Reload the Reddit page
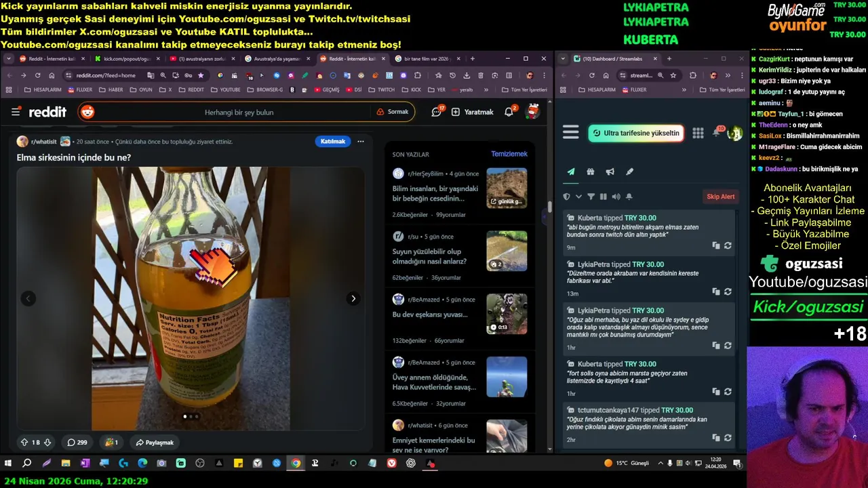 pyautogui.click(x=37, y=75)
